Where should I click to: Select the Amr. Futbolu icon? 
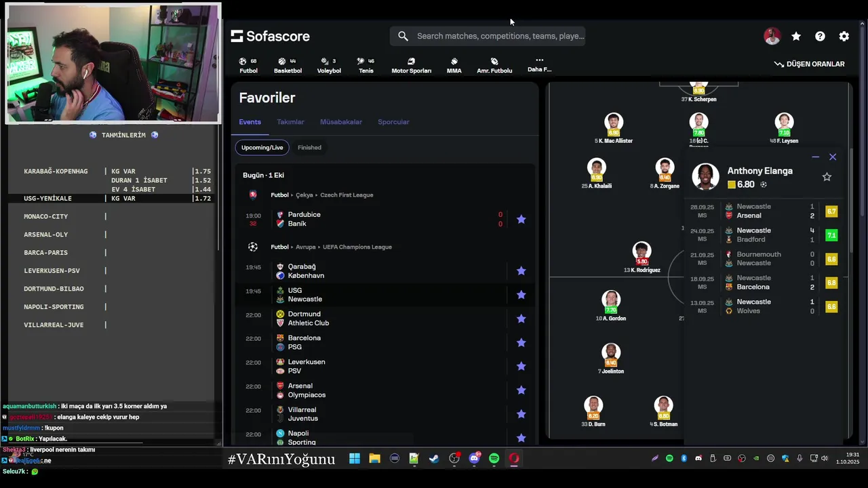coord(494,65)
